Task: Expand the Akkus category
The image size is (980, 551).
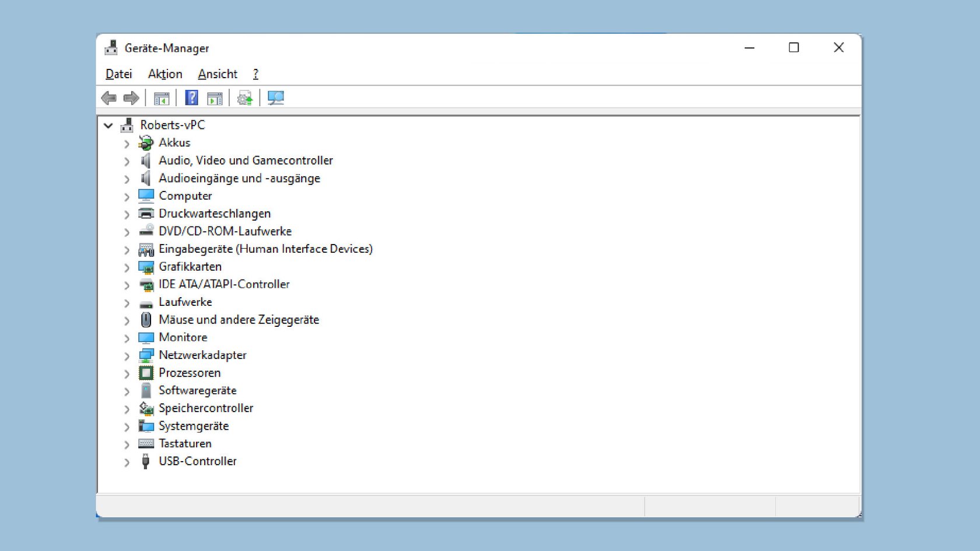Action: (127, 143)
